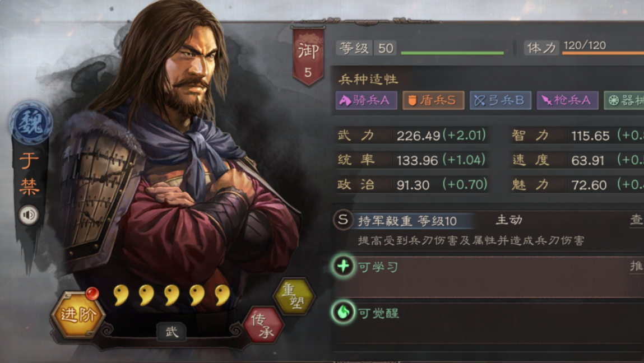Tap the green plus 可学习 icon
644x363 pixels.
(x=344, y=266)
